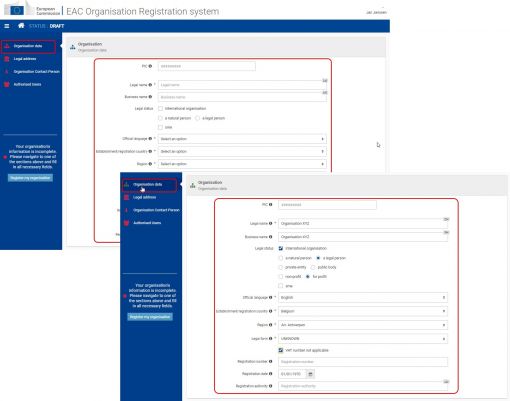Toggle the VAT number not applicable checkbox

281,350
